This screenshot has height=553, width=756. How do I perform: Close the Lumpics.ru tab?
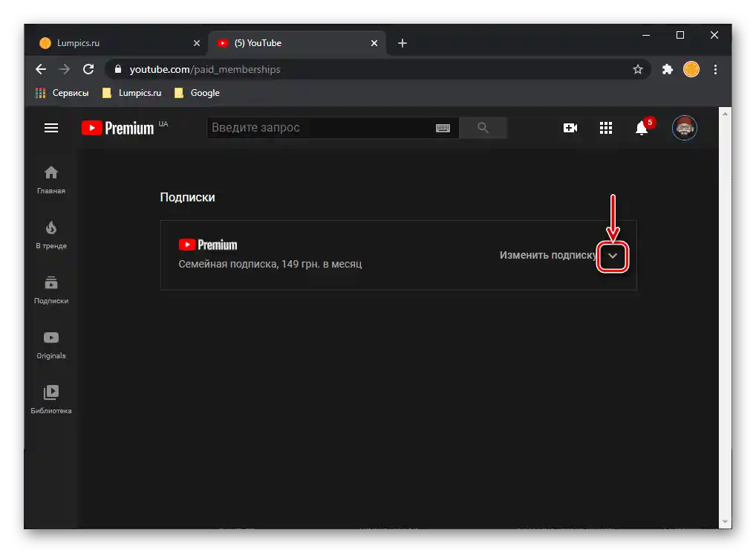pyautogui.click(x=196, y=43)
